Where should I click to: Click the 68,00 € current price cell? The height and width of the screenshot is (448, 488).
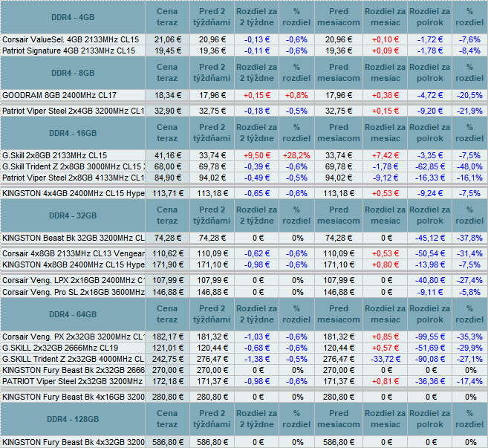[167, 167]
